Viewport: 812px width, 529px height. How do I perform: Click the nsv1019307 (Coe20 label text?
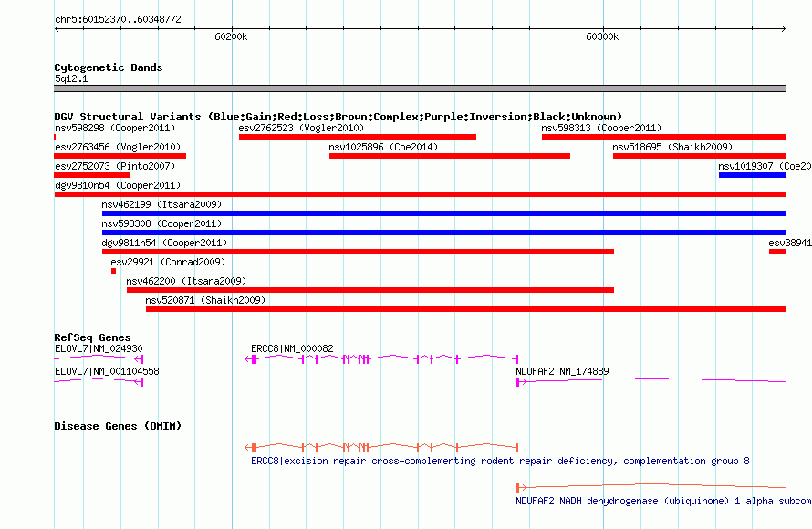pyautogui.click(x=765, y=166)
